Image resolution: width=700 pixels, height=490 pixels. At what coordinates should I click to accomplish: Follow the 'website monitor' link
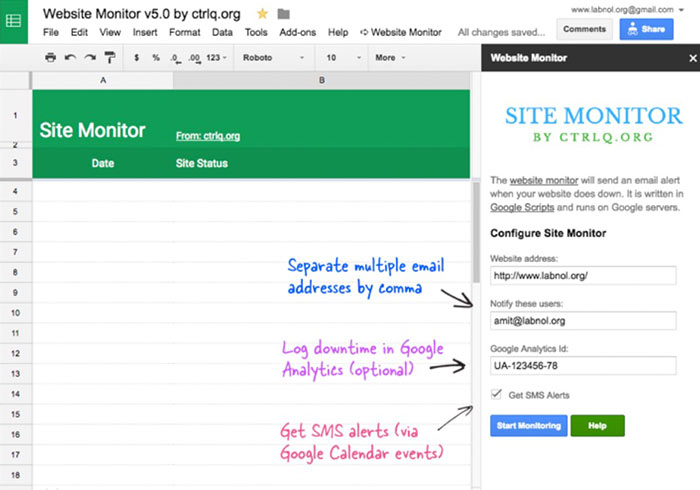[544, 180]
